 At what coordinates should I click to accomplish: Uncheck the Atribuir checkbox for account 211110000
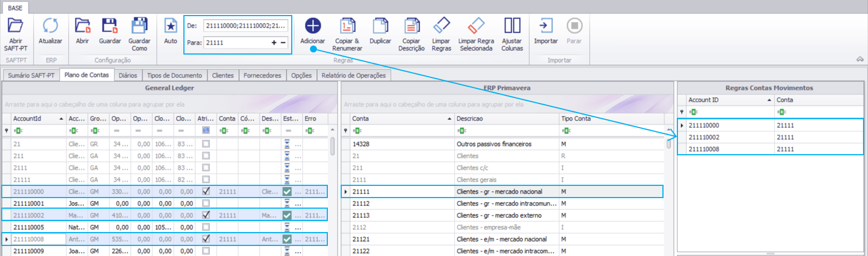[x=206, y=191]
